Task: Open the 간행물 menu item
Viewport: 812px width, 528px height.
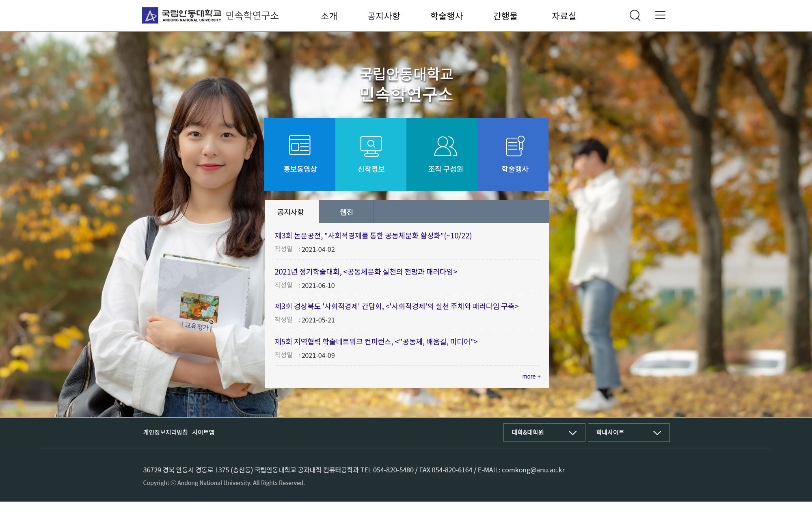Action: [505, 16]
